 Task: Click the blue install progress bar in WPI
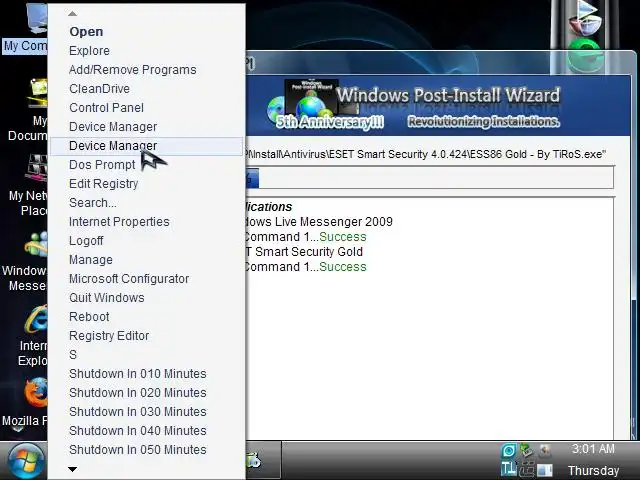252,178
